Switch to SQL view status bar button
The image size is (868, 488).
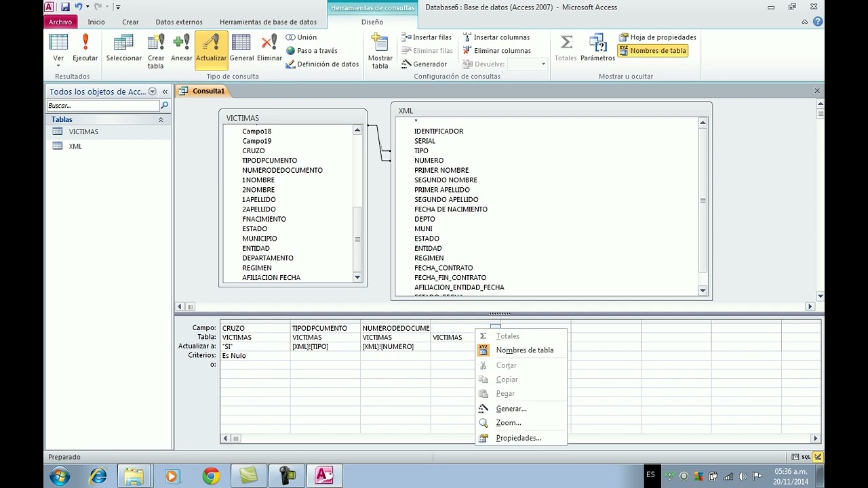(806, 457)
